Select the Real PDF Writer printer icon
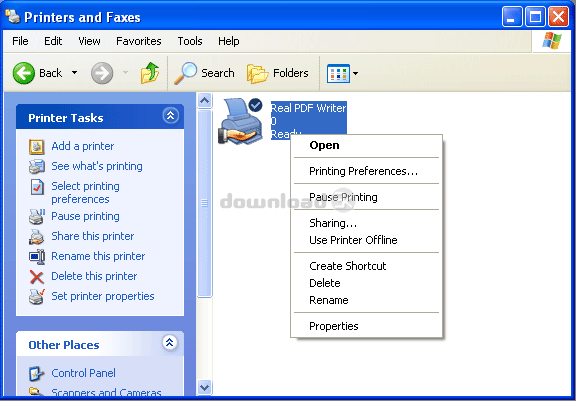The width and height of the screenshot is (576, 401). pos(241,121)
